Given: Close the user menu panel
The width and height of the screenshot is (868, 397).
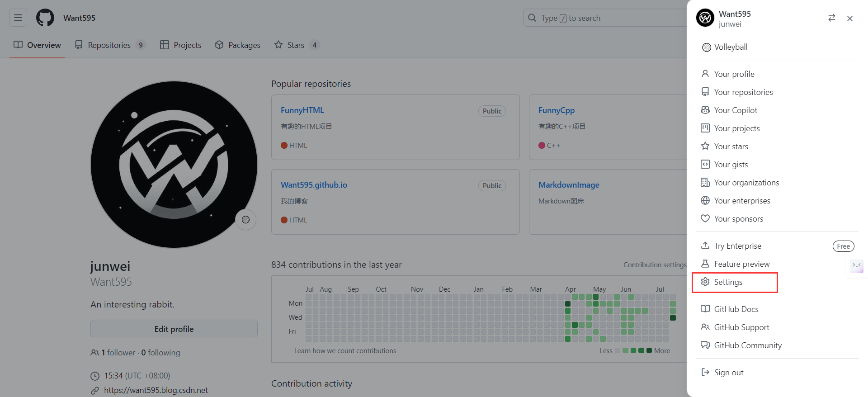Looking at the screenshot, I should pos(850,18).
